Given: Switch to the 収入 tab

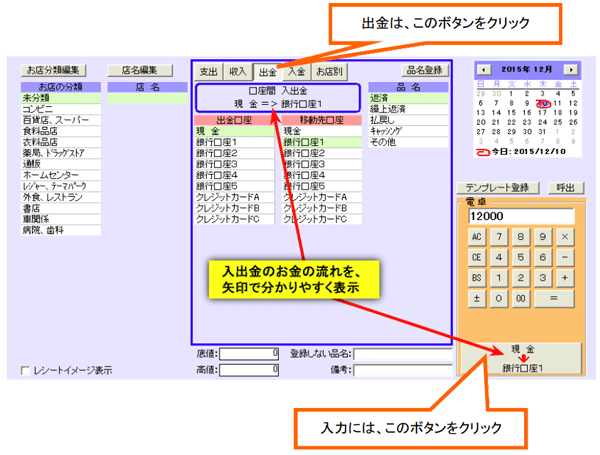Looking at the screenshot, I should (x=238, y=72).
